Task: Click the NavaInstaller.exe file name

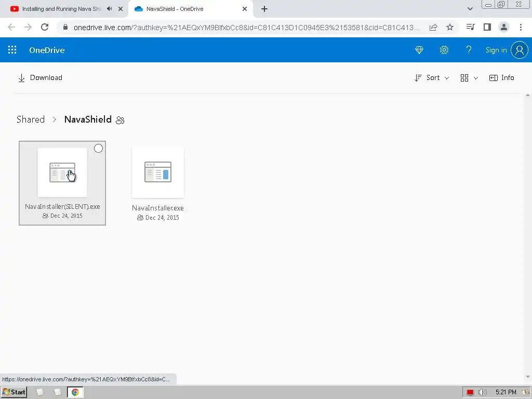Action: [158, 208]
